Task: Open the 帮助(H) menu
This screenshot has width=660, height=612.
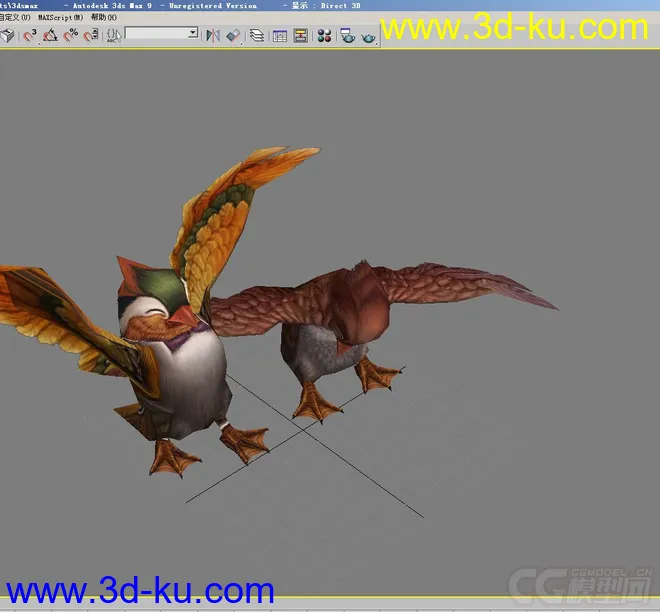Action: (104, 17)
